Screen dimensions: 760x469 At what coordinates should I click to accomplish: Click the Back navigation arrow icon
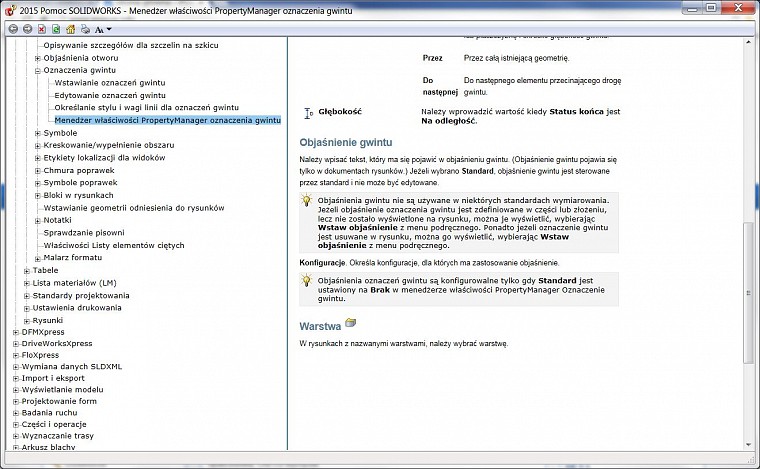click(x=13, y=29)
